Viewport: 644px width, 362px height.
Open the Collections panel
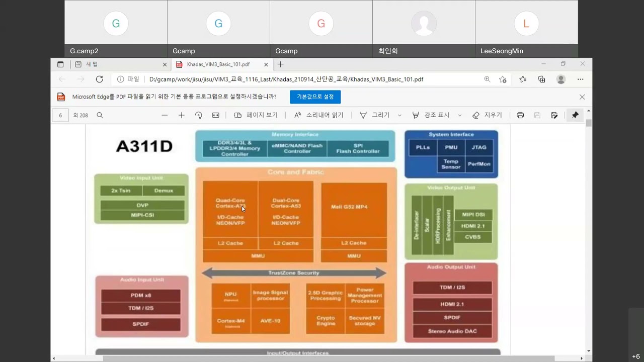(x=542, y=79)
